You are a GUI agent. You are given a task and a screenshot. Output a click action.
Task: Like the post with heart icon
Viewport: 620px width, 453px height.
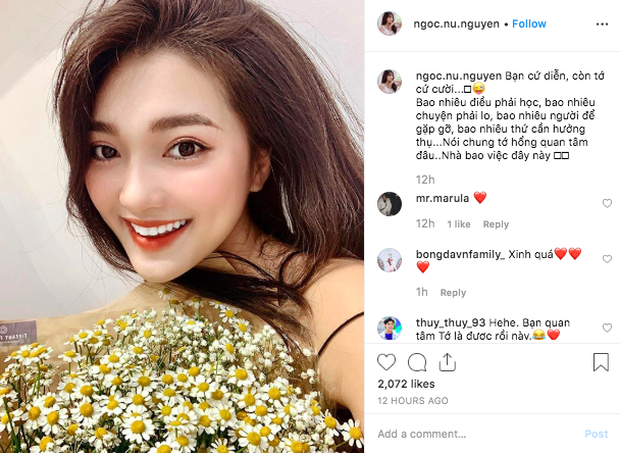point(386,362)
